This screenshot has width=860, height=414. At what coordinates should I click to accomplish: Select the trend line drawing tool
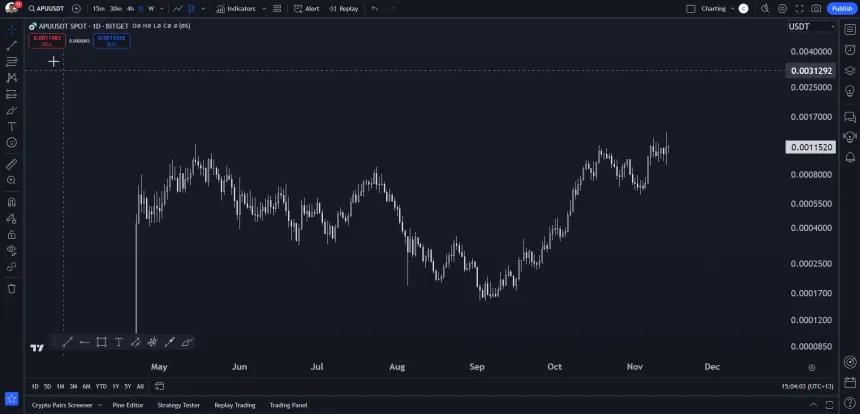pos(12,45)
